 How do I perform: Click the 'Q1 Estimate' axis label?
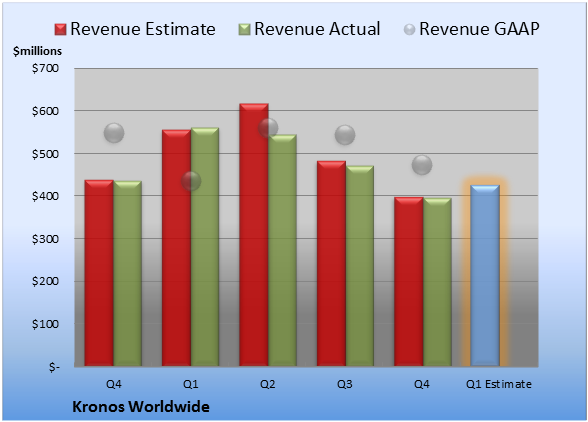499,384
